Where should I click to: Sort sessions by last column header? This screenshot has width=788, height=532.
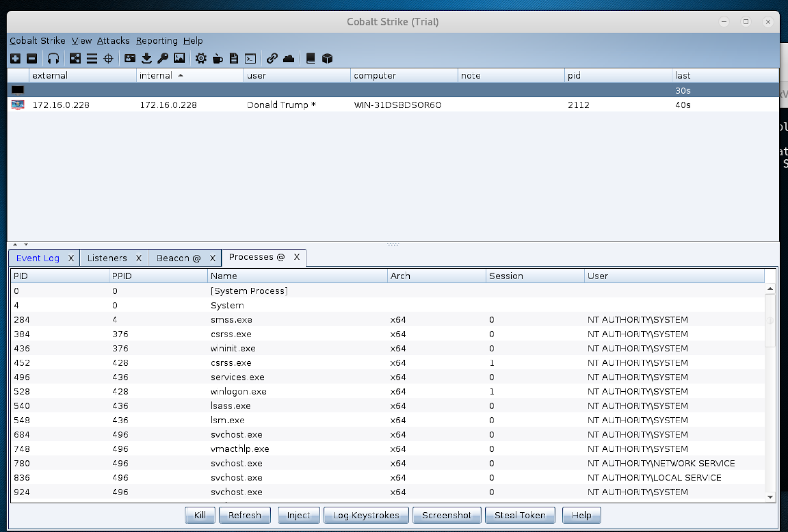pos(725,75)
